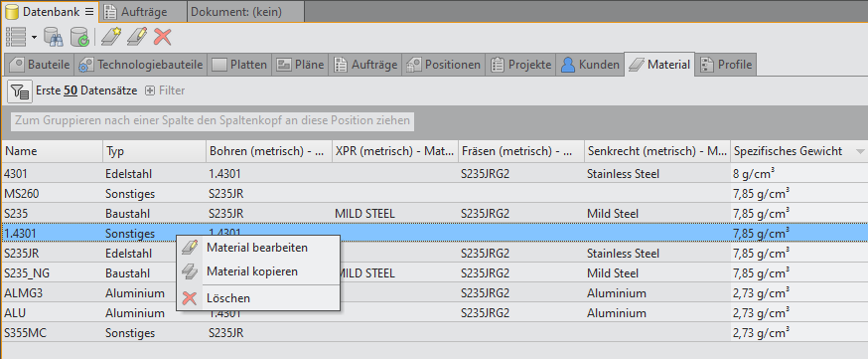Click the red X Löschen icon
Image resolution: width=868 pixels, height=359 pixels.
pos(190,298)
